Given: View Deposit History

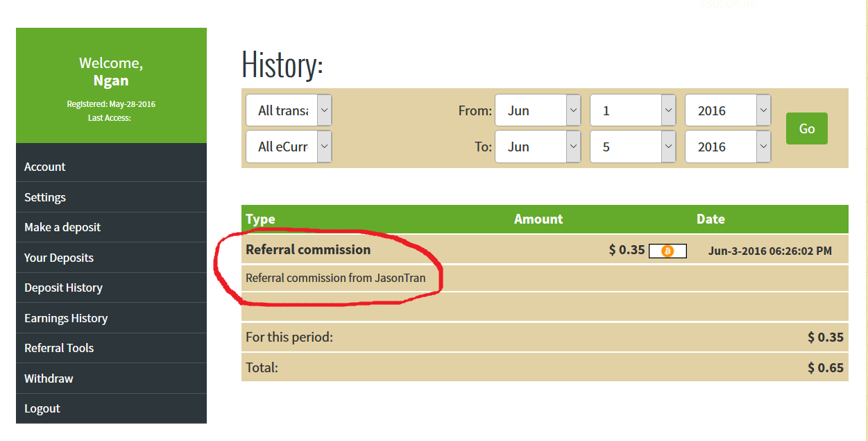Looking at the screenshot, I should 63,288.
